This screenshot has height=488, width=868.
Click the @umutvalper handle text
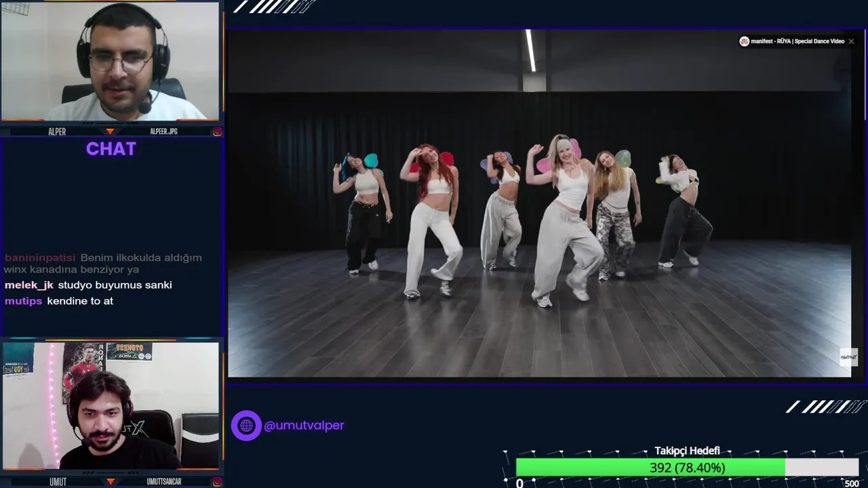tap(304, 426)
